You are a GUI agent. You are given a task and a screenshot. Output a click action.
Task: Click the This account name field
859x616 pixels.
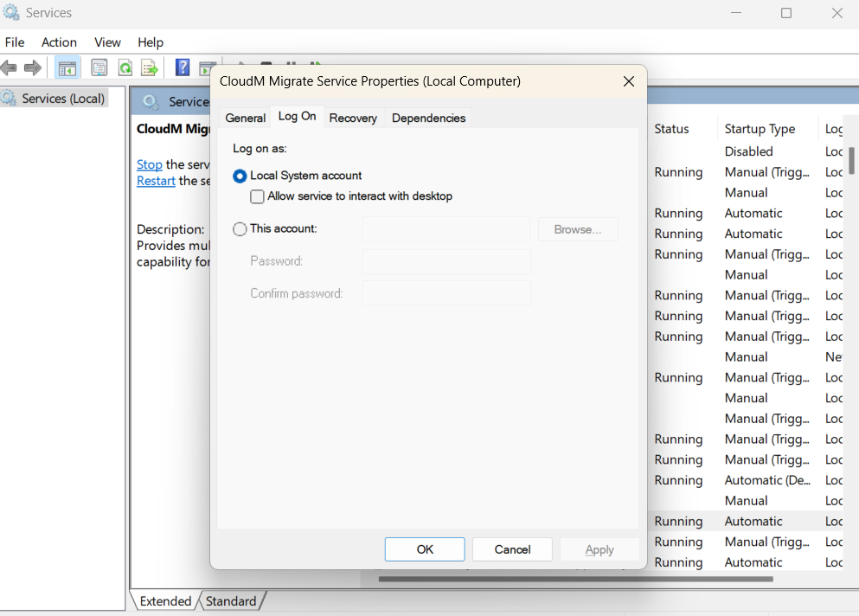446,229
